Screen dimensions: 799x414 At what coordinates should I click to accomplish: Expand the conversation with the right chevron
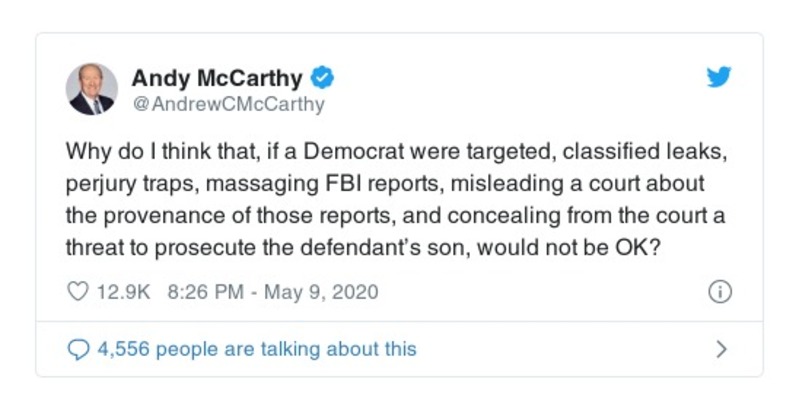[721, 349]
